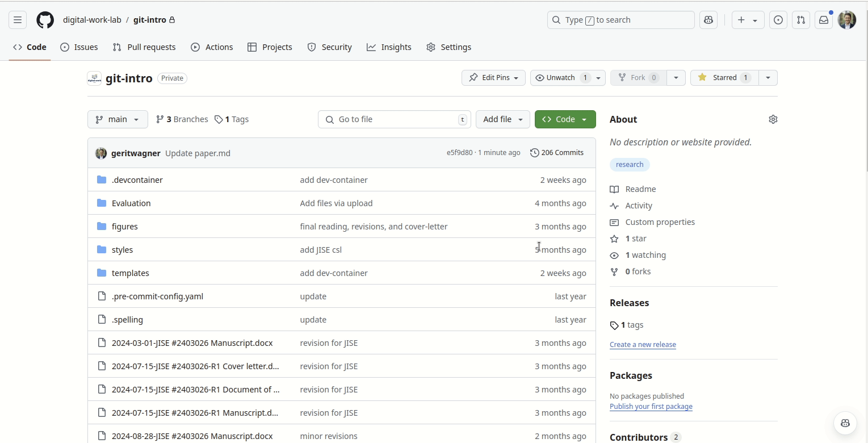The image size is (868, 443).
Task: Open the hamburger navigation menu
Action: 18,20
